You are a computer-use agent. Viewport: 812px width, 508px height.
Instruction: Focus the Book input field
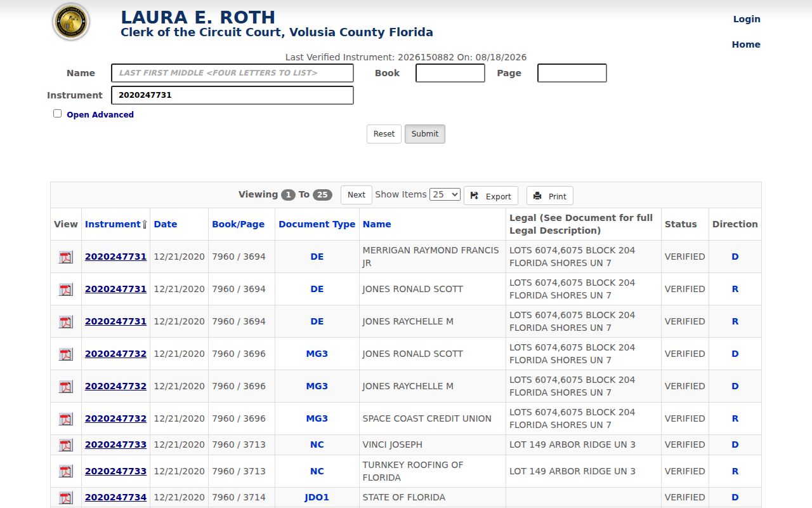(x=450, y=73)
